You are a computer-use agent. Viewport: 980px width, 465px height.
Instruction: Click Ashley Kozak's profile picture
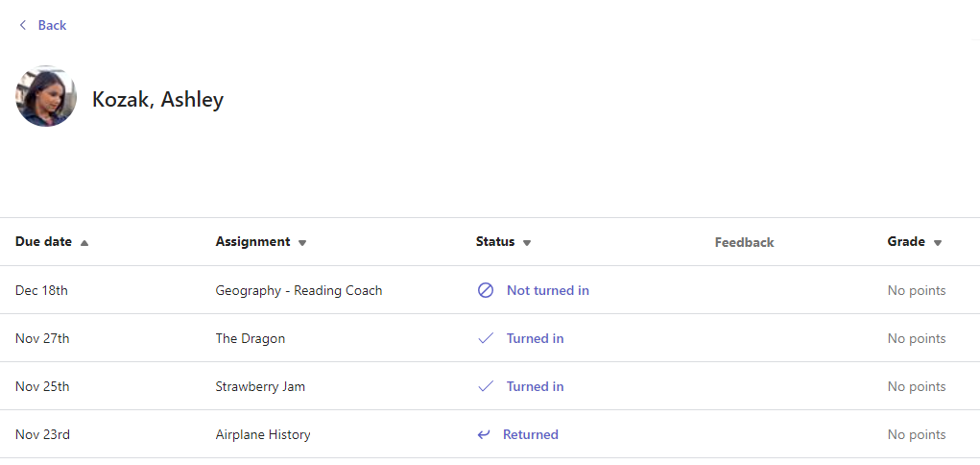[x=46, y=97]
